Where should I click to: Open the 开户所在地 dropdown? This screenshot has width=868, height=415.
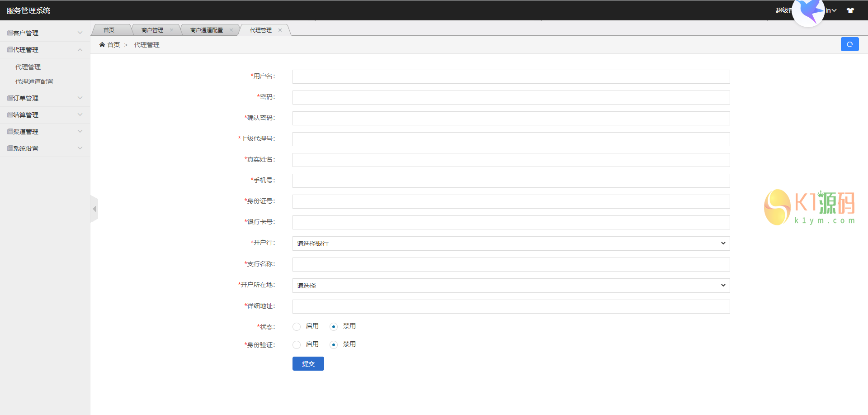(511, 286)
